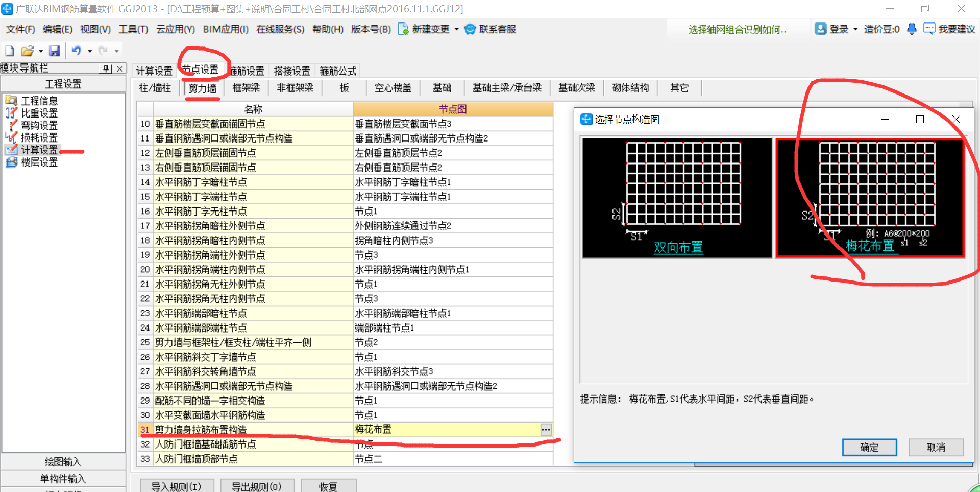
Task: Choose the 双向布置 node diagram thumbnail
Action: point(677,198)
